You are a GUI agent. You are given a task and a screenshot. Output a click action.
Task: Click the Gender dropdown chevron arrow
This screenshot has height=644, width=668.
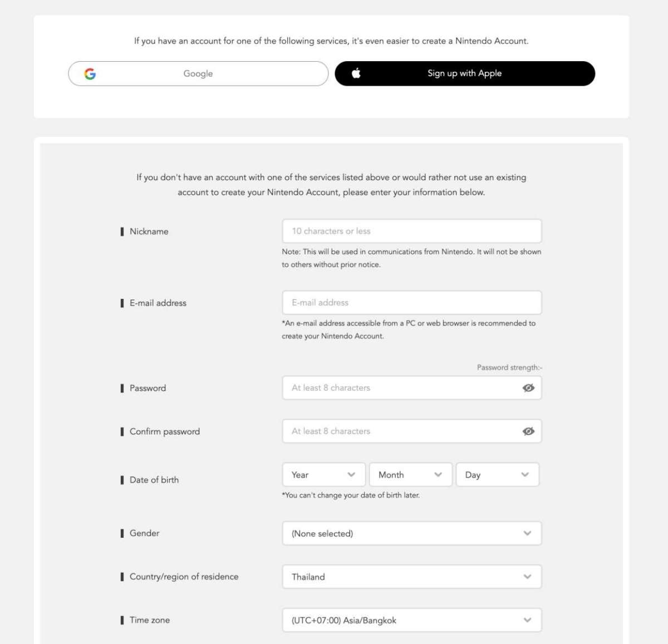tap(527, 533)
